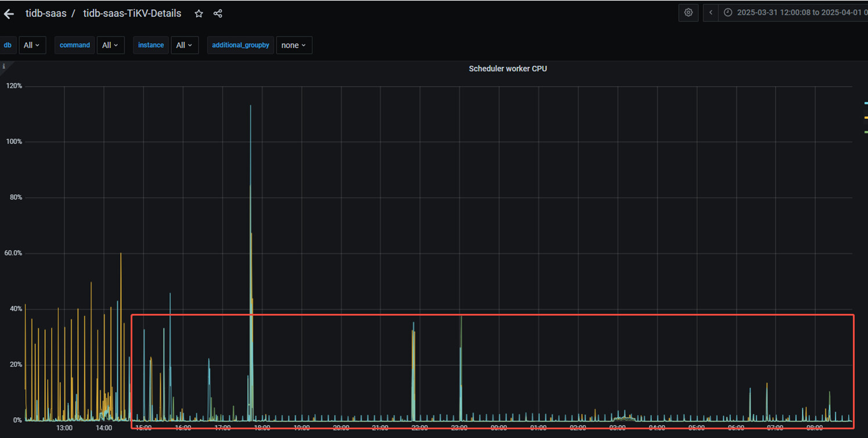868x438 pixels.
Task: Click the cyan legend series swatch
Action: 865,103
